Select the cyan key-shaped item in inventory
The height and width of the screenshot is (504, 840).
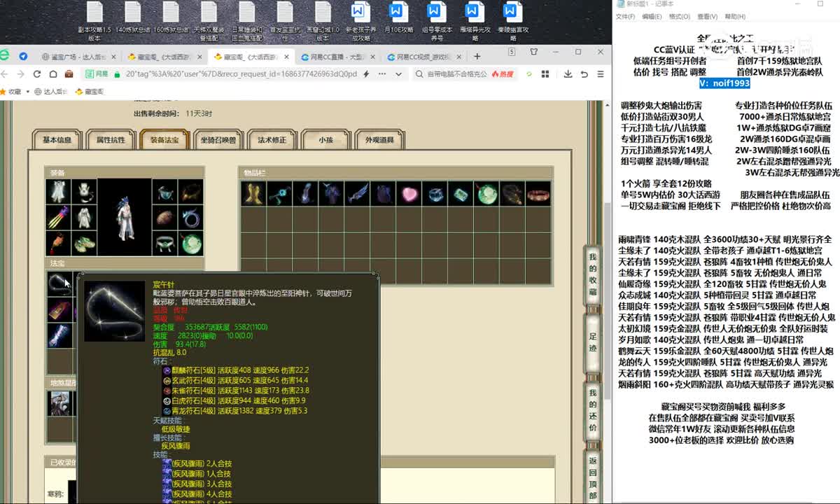[x=279, y=194]
